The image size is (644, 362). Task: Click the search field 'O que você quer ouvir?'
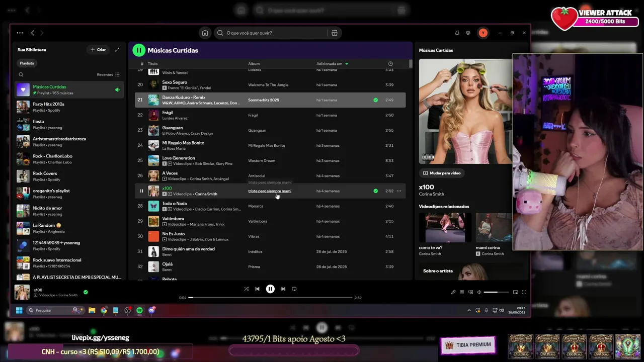pyautogui.click(x=272, y=33)
